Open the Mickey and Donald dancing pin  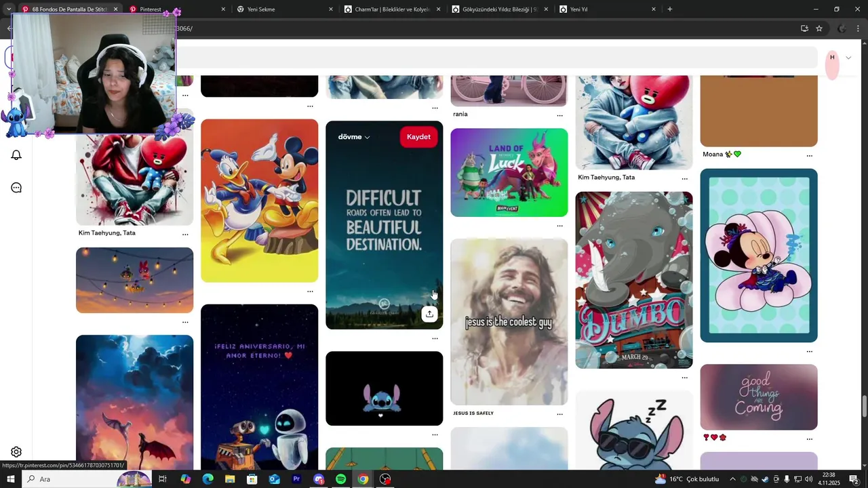[x=259, y=201]
